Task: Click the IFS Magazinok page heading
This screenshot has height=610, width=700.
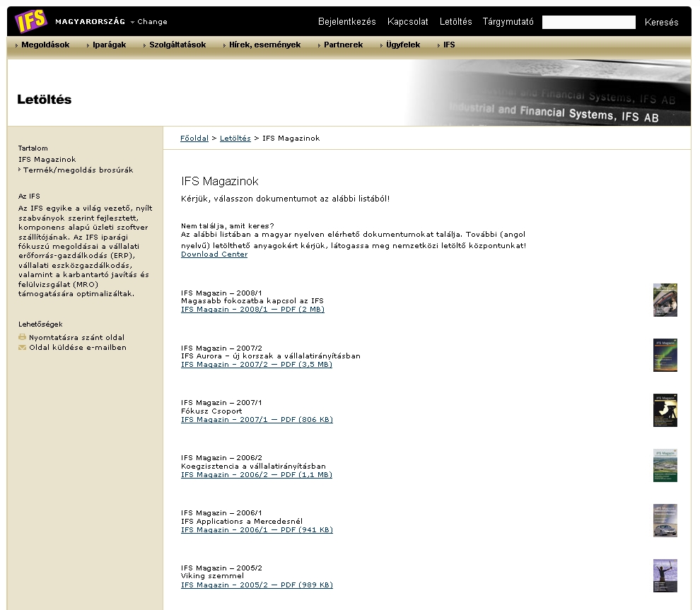Action: 220,181
